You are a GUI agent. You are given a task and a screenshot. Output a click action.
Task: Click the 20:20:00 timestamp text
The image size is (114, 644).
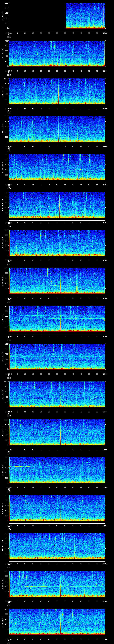(x=9, y=450)
